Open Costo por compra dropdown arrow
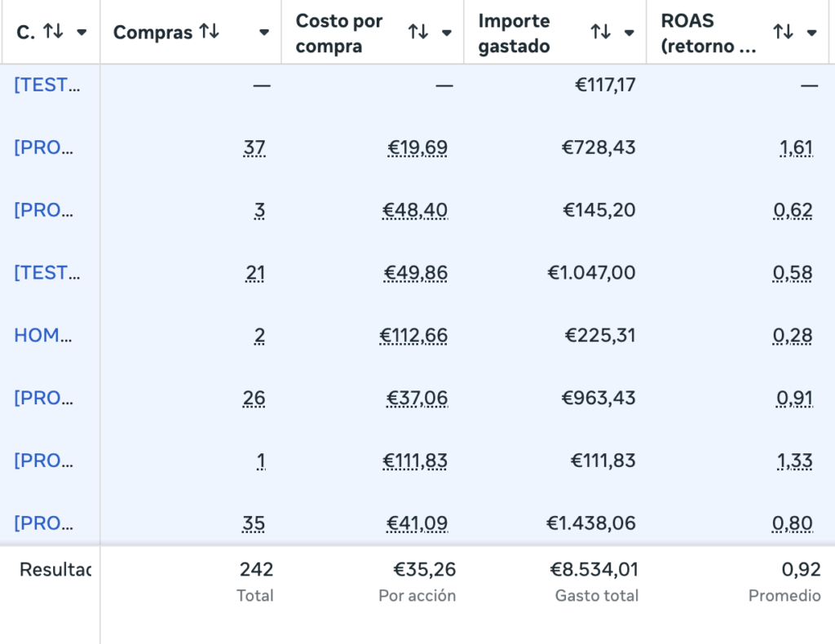Screen dimensions: 835x644 point(447,33)
